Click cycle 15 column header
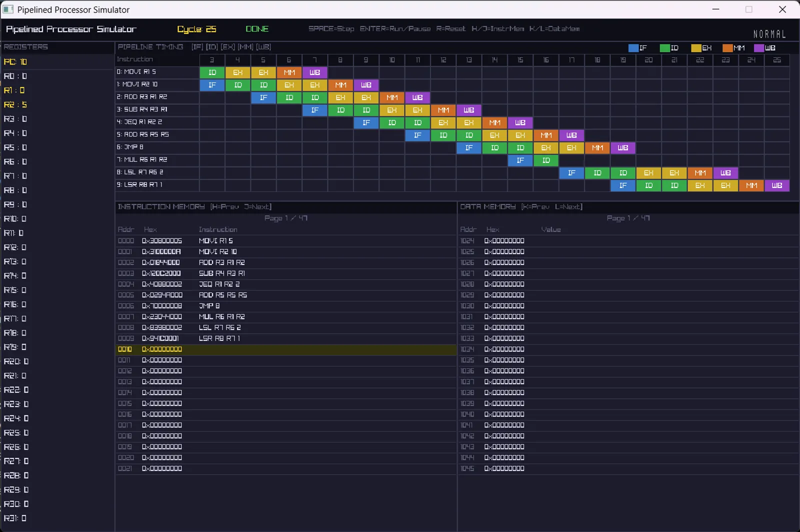The height and width of the screenshot is (532, 800). click(520, 60)
